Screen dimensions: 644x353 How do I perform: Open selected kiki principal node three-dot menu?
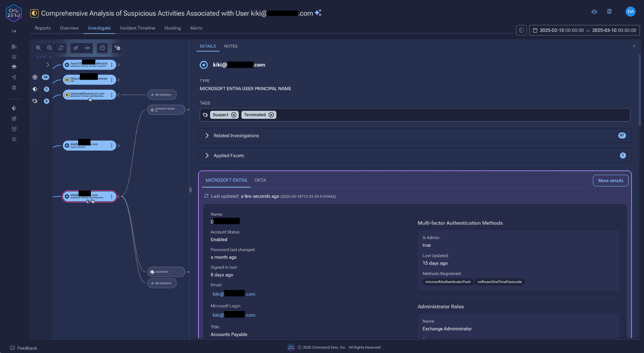(112, 196)
